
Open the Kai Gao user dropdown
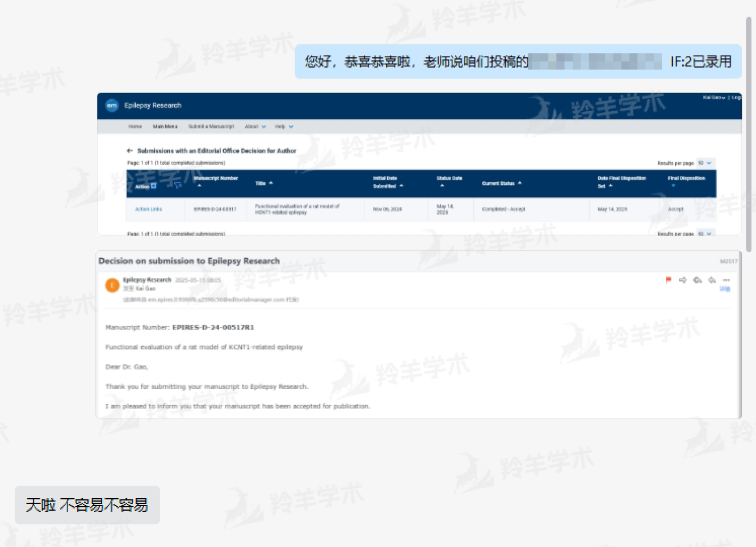pyautogui.click(x=714, y=98)
